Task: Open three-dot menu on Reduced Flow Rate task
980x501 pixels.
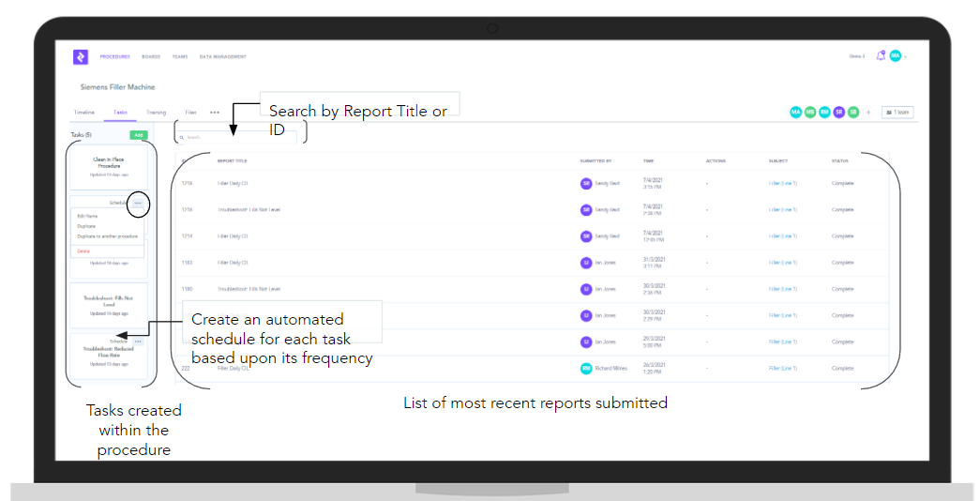Action: (138, 342)
